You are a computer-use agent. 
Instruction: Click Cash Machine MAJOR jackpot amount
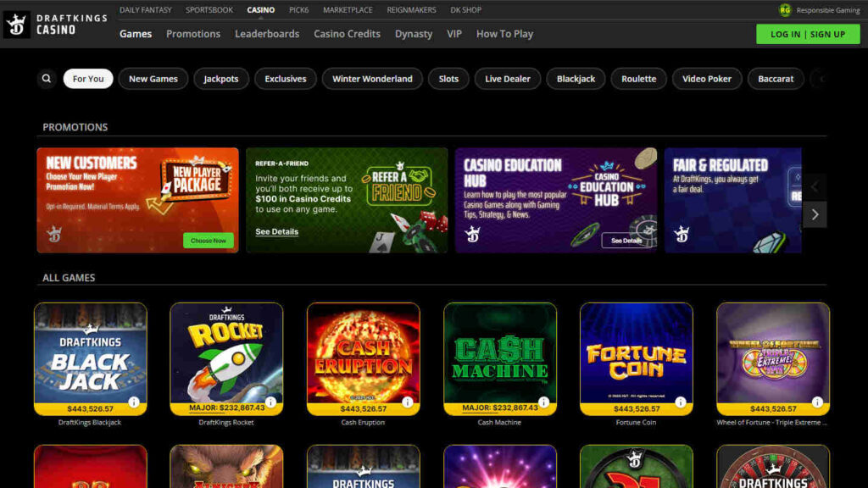pyautogui.click(x=500, y=408)
